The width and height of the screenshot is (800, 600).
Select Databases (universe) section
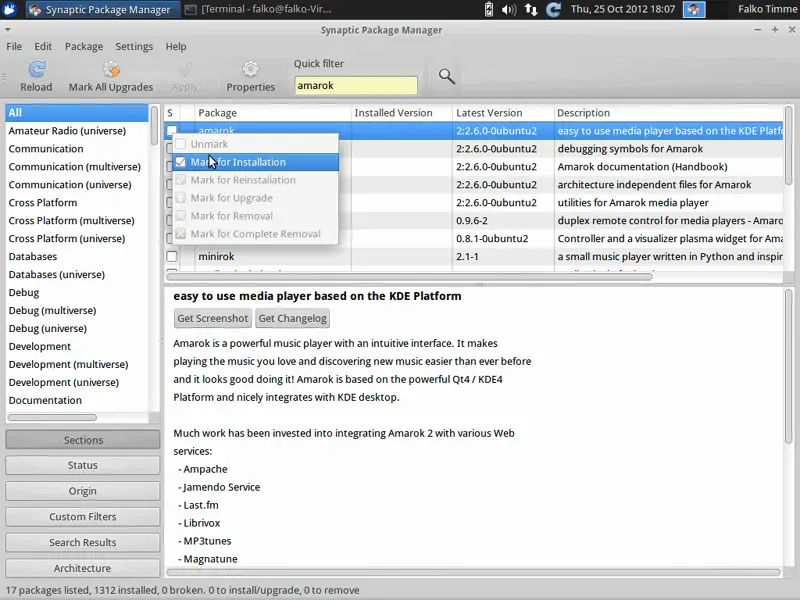(77, 274)
